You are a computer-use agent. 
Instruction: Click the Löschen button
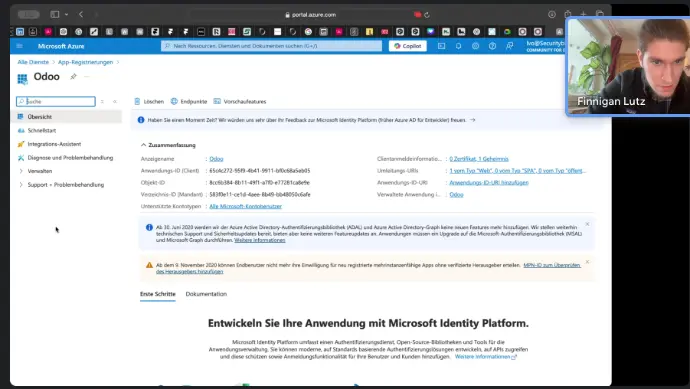coord(149,101)
